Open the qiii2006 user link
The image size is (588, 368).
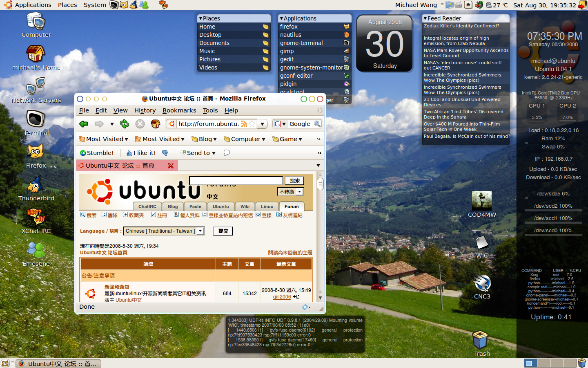[282, 297]
